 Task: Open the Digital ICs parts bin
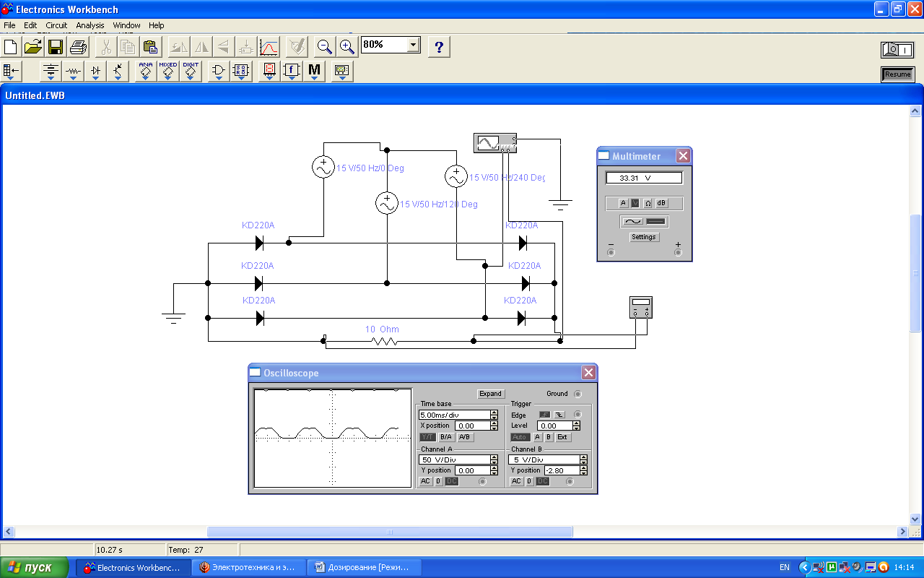point(191,72)
